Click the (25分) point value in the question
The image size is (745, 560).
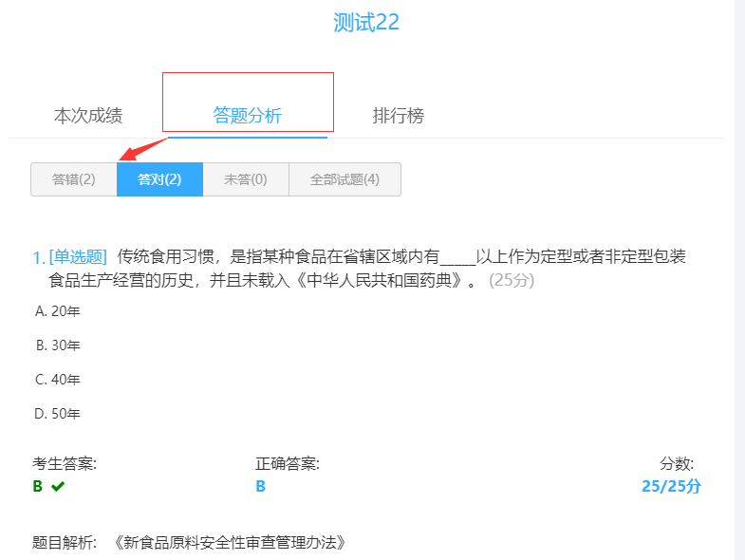(512, 281)
